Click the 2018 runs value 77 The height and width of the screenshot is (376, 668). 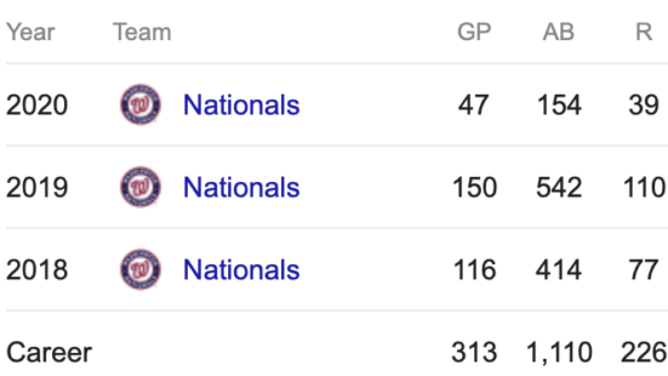point(644,270)
